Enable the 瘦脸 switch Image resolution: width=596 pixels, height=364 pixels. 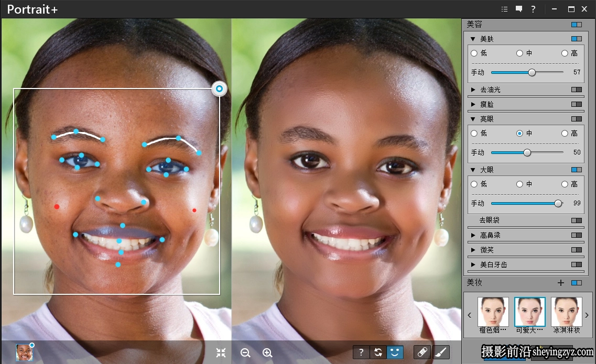576,104
